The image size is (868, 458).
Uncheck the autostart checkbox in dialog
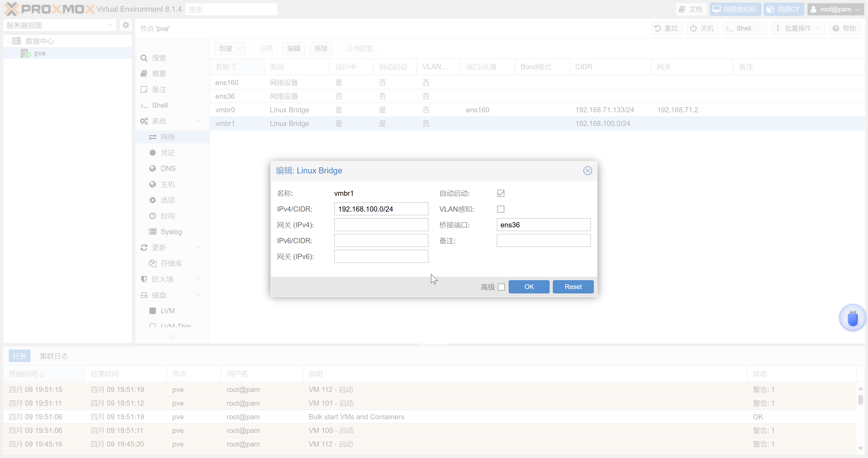coord(501,194)
